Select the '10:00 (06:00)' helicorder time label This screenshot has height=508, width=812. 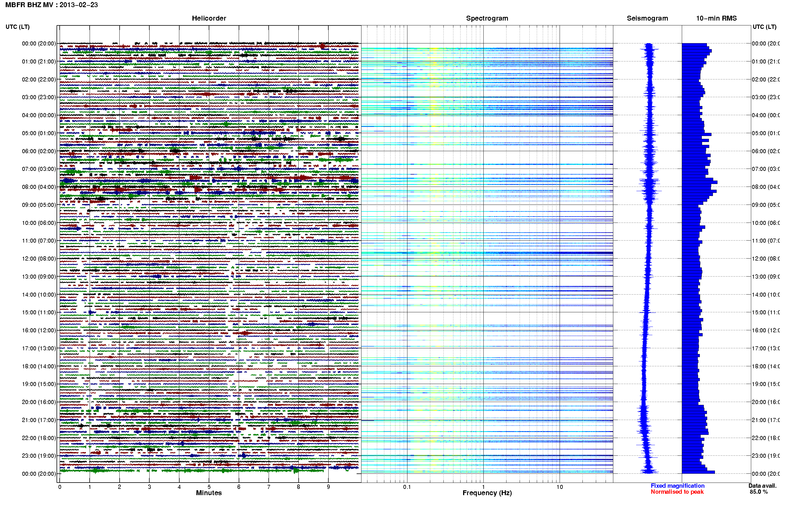click(x=39, y=223)
